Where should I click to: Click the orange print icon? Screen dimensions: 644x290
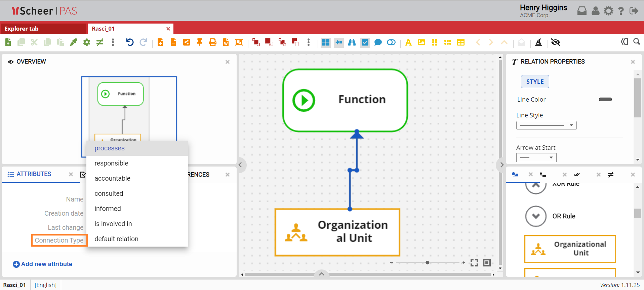pyautogui.click(x=212, y=42)
